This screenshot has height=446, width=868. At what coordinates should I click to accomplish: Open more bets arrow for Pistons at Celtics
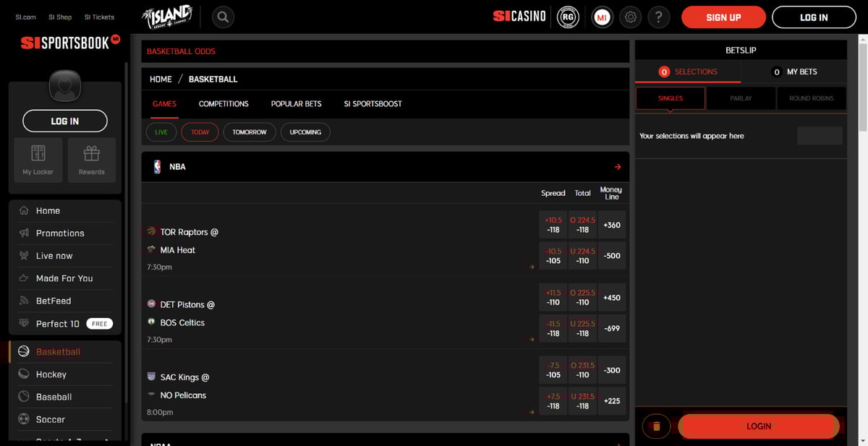coord(532,340)
